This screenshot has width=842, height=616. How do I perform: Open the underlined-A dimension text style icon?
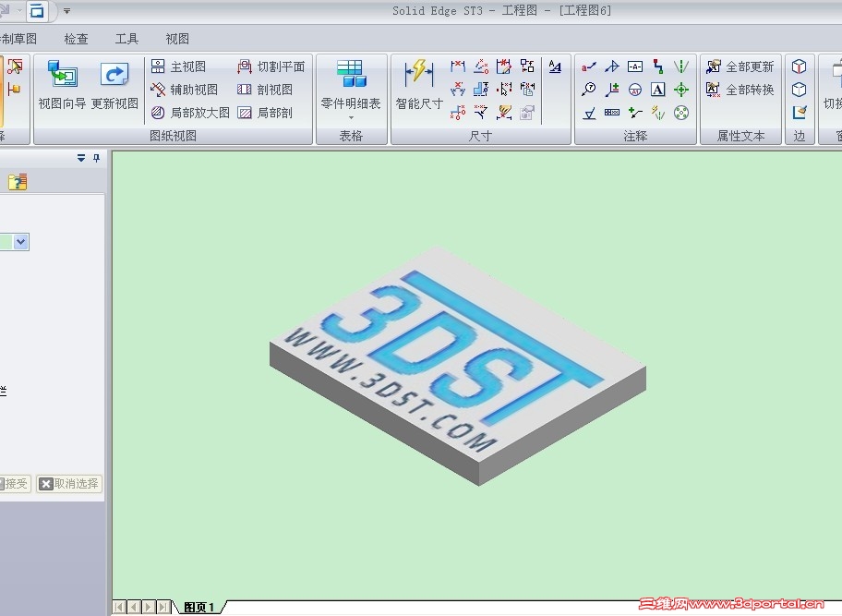click(x=555, y=66)
